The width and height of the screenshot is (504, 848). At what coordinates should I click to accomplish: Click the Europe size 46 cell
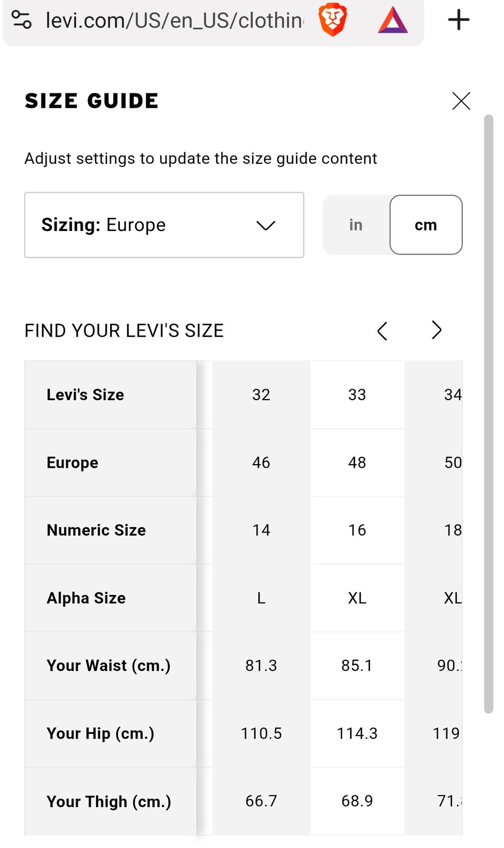point(261,463)
